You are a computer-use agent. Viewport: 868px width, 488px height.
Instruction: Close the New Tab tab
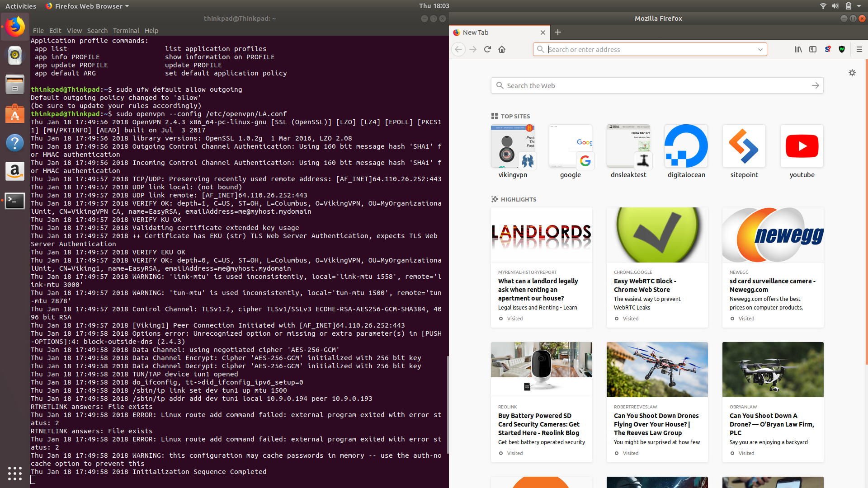click(543, 33)
